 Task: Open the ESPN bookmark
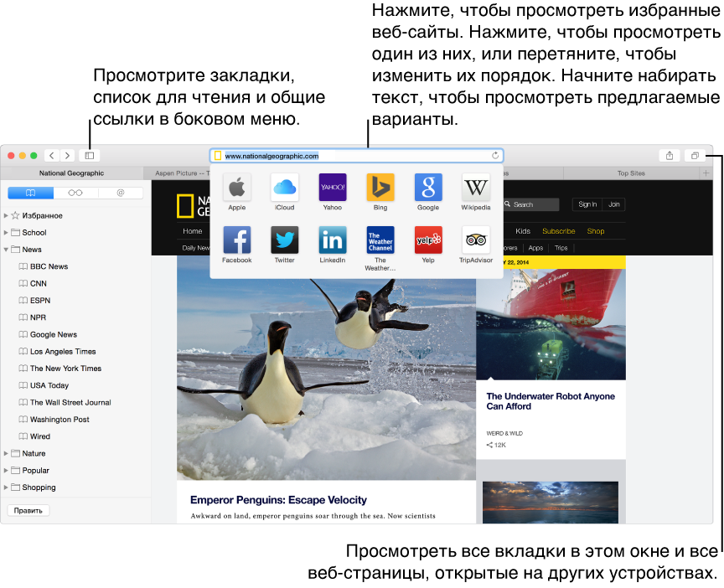pos(34,301)
